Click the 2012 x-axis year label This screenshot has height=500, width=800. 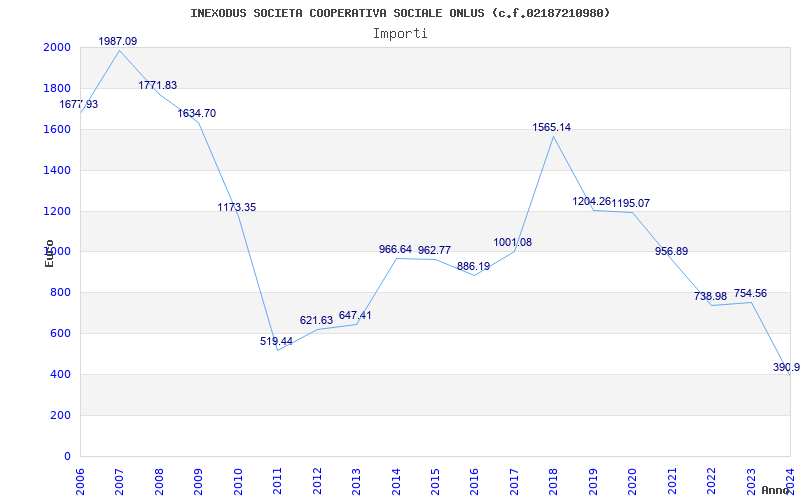(317, 481)
